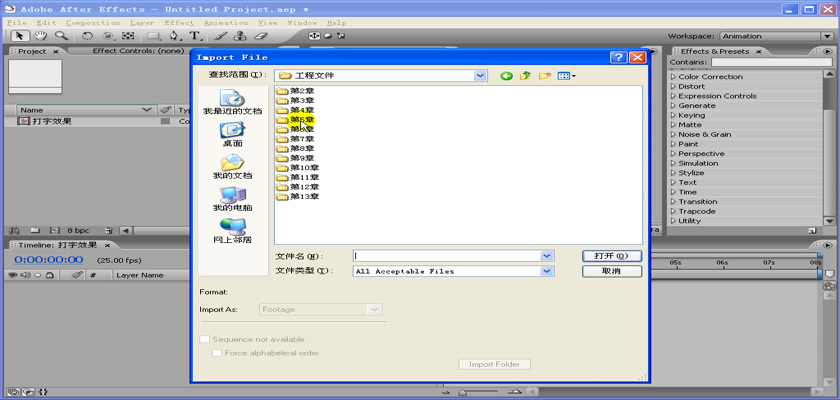Select the Orbit Camera tool
The width and height of the screenshot is (840, 400).
click(108, 36)
